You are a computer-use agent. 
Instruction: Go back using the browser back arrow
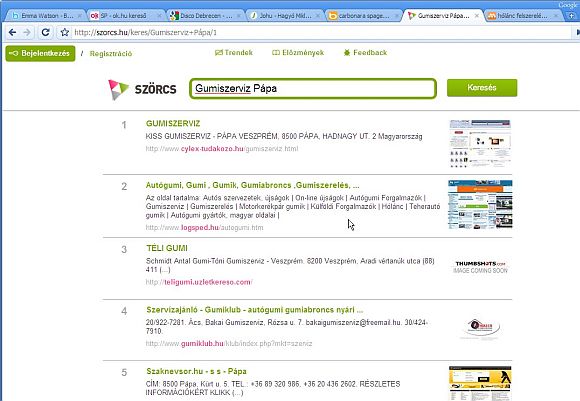[12, 33]
